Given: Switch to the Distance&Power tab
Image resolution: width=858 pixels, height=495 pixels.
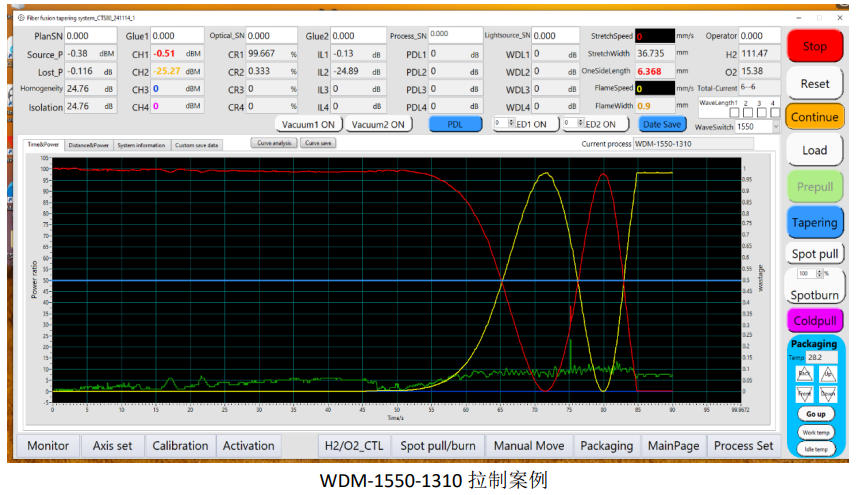Looking at the screenshot, I should coord(88,145).
